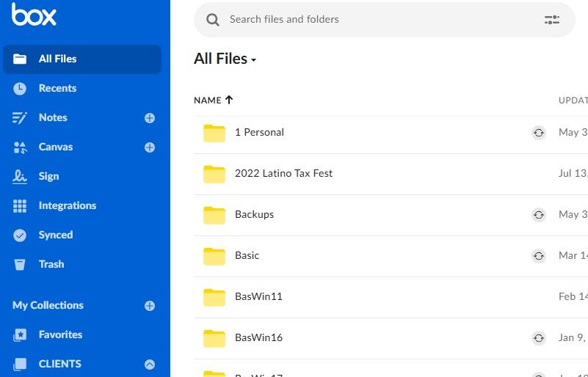588x377 pixels.
Task: Open the 2022 Latino Tax Fest folder
Action: (x=283, y=174)
